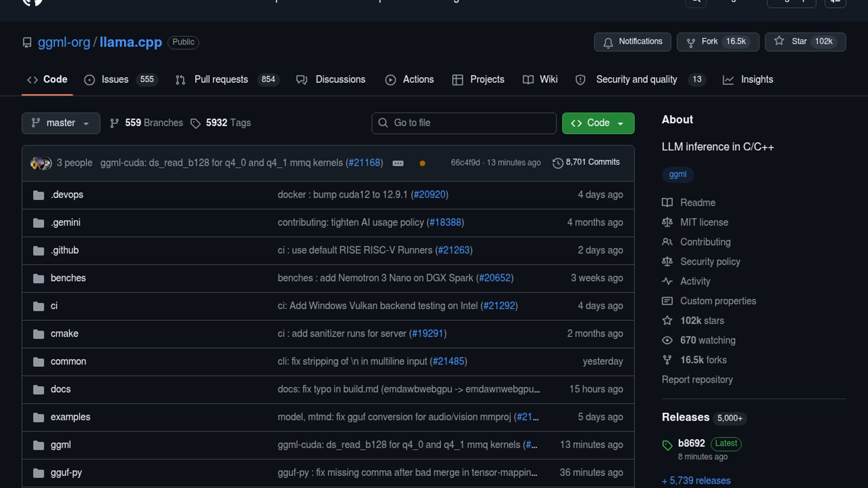Open the master branch dropdown

click(61, 123)
